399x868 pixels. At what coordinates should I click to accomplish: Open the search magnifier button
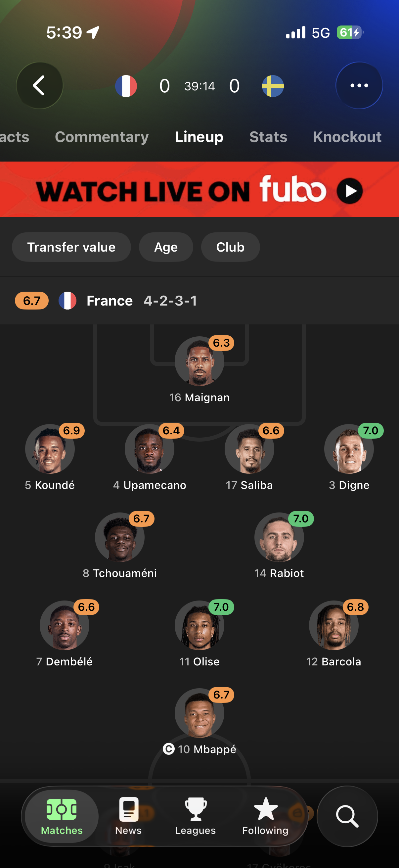point(347,816)
